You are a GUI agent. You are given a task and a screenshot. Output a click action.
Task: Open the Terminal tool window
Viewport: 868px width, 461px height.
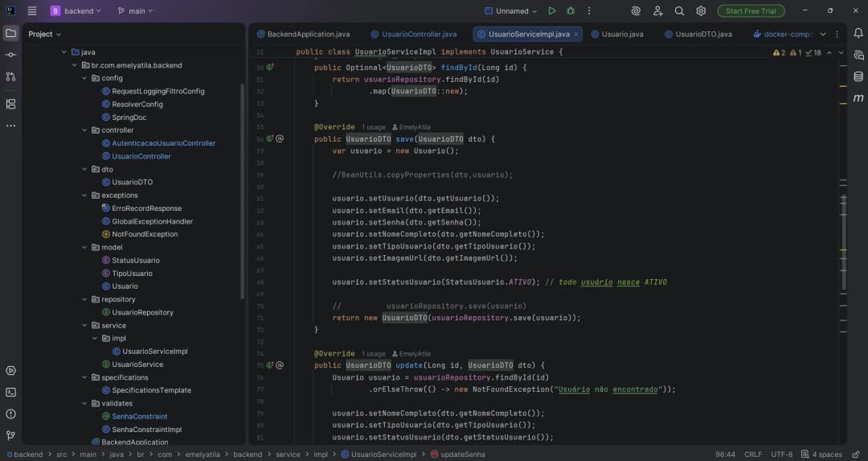coord(10,392)
